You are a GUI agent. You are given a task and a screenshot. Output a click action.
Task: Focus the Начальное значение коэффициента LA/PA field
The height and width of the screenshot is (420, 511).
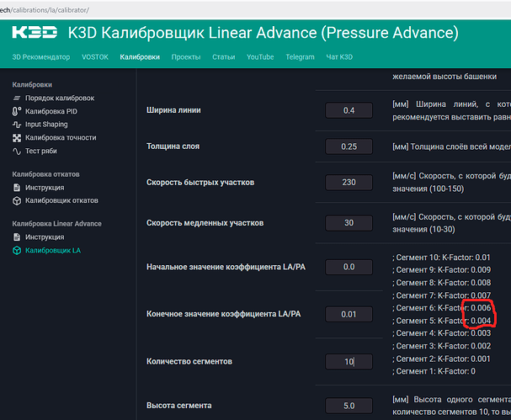[349, 267]
